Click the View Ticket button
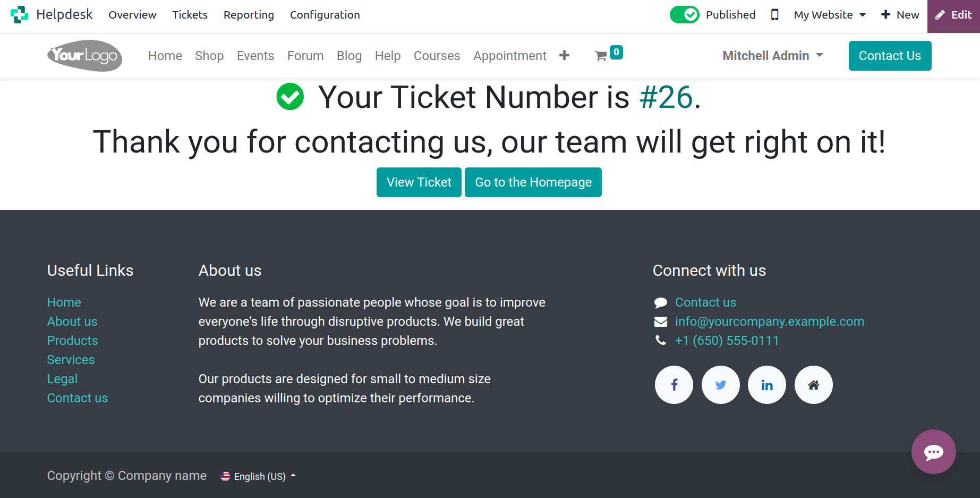Viewport: 980px width, 498px height. pos(419,182)
